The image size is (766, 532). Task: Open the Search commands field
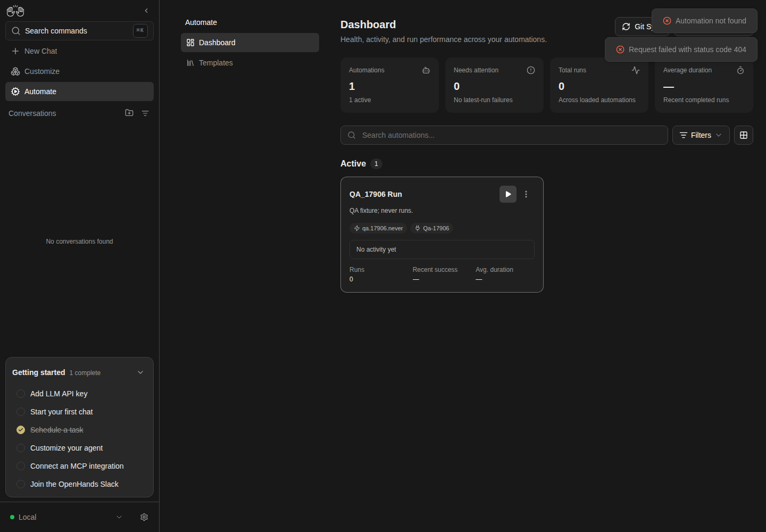pyautogui.click(x=79, y=31)
